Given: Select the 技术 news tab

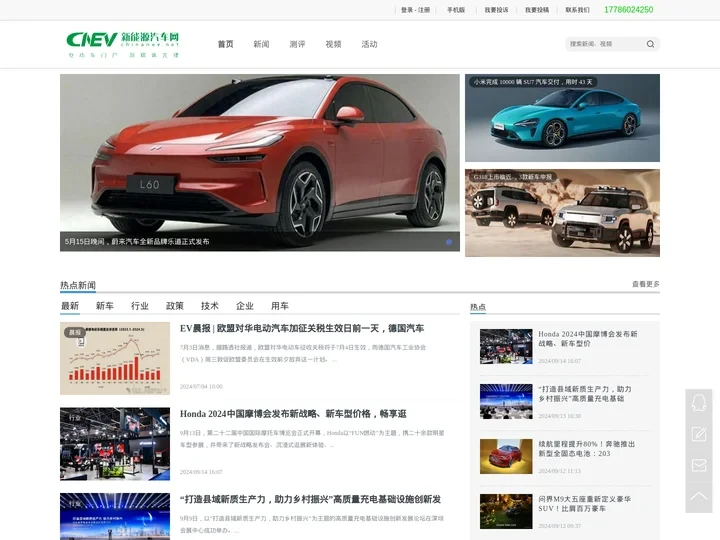Looking at the screenshot, I should pyautogui.click(x=209, y=306).
